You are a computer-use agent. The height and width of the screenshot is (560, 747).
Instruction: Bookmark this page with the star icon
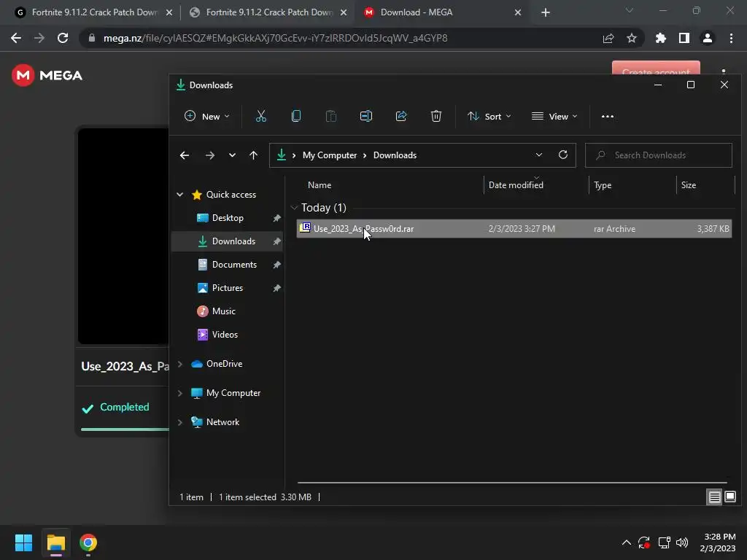(x=632, y=38)
